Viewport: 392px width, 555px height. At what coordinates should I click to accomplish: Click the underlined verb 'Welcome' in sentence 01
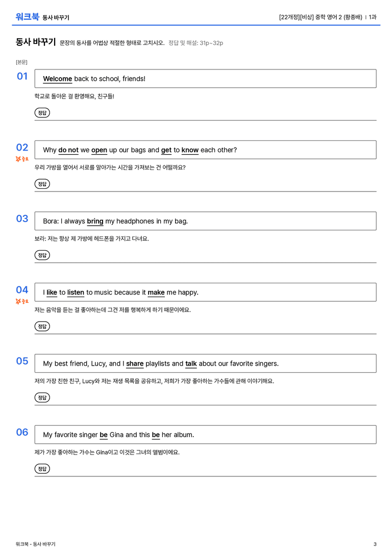[57, 79]
